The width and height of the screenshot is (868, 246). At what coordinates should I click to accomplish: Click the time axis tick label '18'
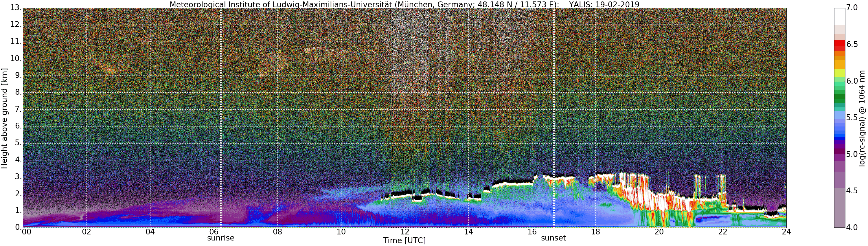(596, 232)
